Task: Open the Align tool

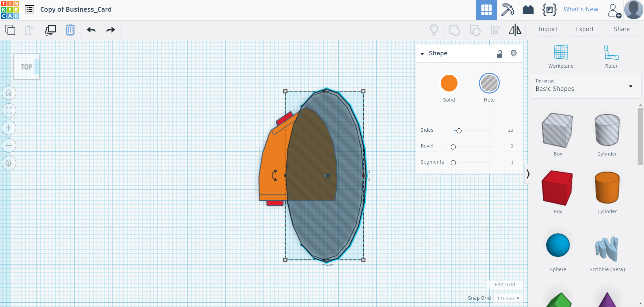Action: pyautogui.click(x=495, y=30)
